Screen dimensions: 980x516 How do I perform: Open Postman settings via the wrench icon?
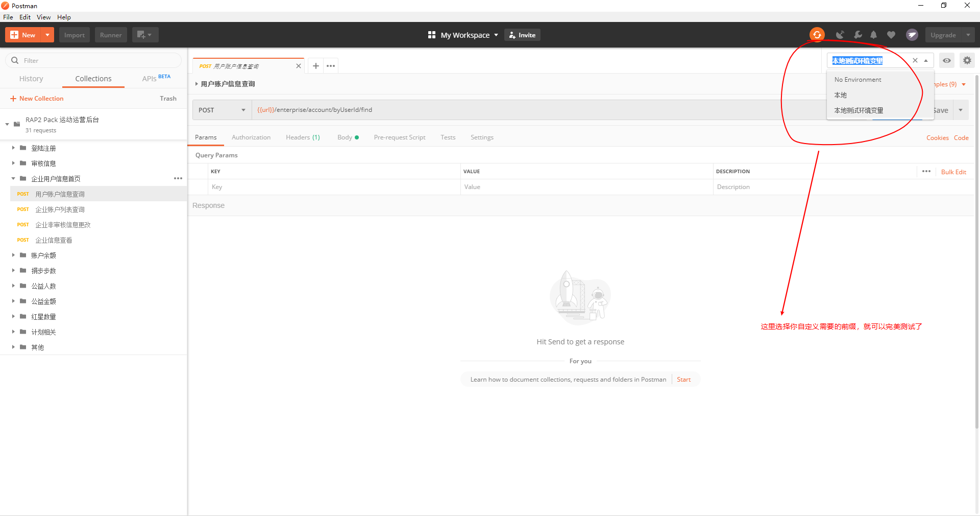(858, 34)
